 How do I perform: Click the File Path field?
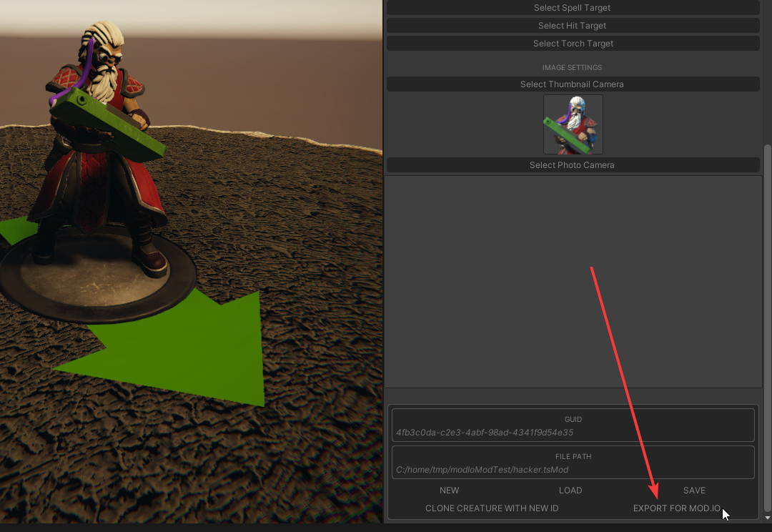click(x=573, y=469)
